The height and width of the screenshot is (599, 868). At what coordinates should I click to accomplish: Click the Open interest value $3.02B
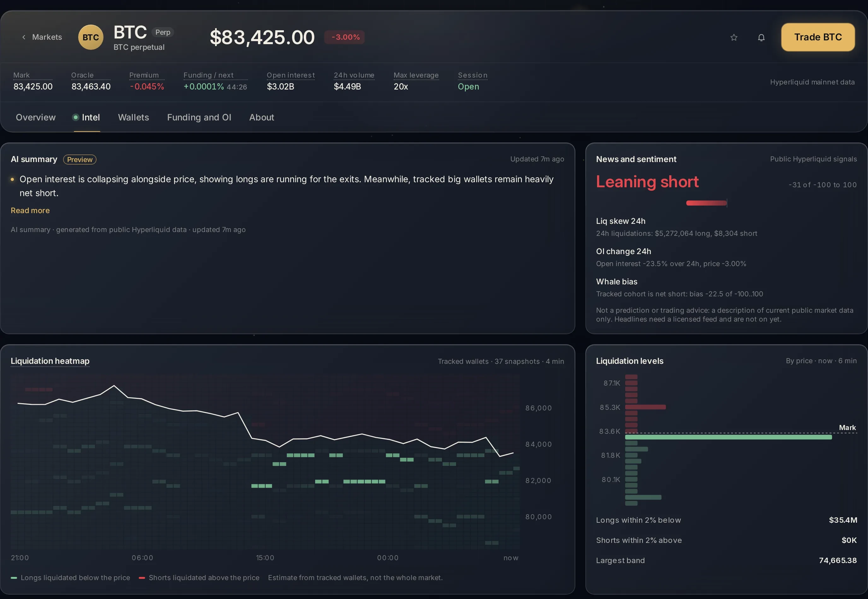[x=280, y=87]
